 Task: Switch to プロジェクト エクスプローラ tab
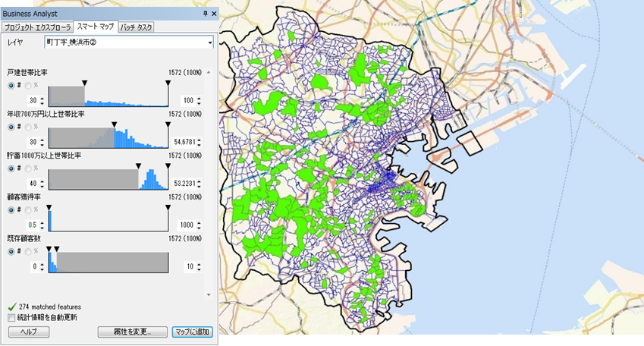(x=38, y=27)
